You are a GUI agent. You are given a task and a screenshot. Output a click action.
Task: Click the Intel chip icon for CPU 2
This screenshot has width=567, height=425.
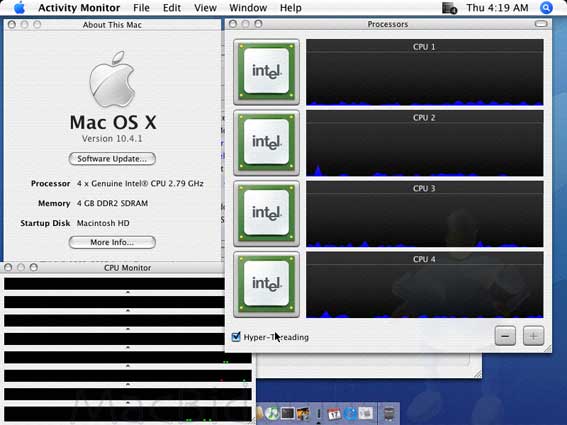[267, 143]
